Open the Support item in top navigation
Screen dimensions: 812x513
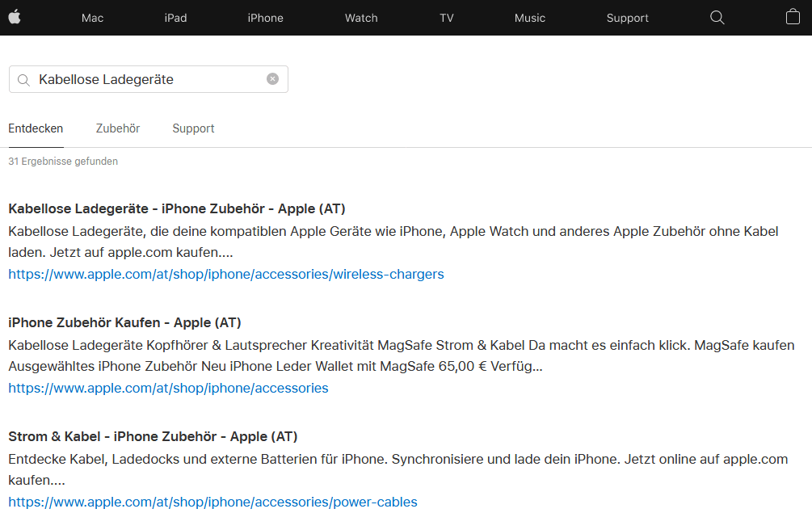click(627, 18)
